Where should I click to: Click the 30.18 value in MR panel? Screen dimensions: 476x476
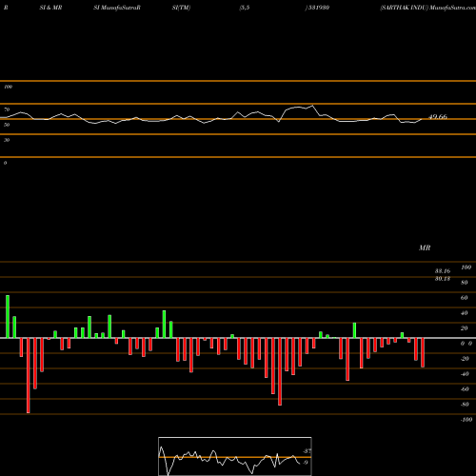(443, 279)
